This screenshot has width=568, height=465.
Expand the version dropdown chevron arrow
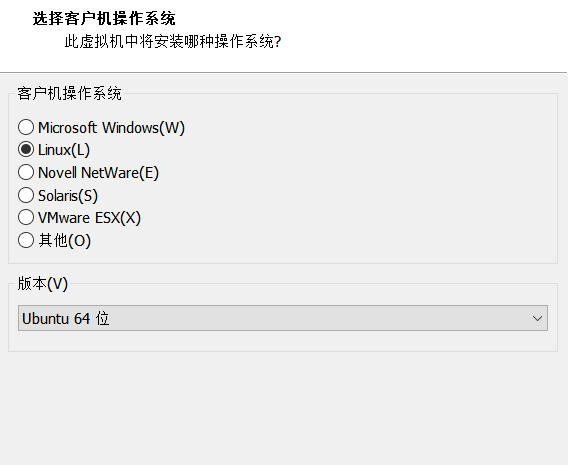pos(538,318)
